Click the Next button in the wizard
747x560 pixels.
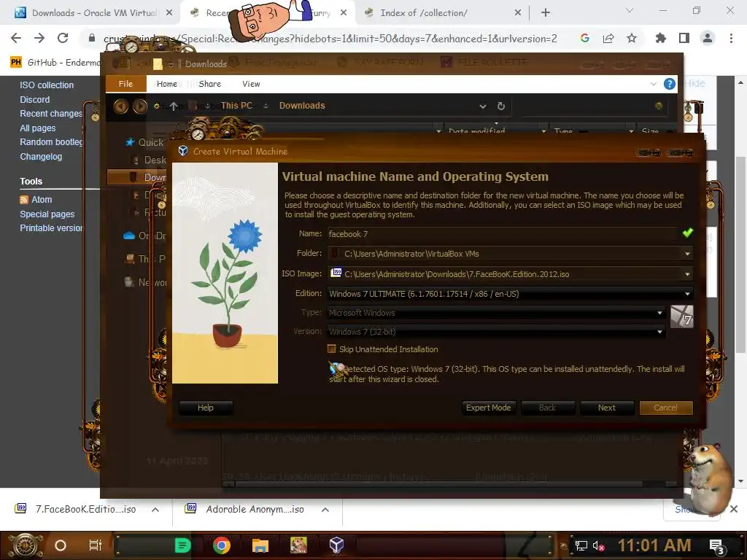click(x=606, y=408)
